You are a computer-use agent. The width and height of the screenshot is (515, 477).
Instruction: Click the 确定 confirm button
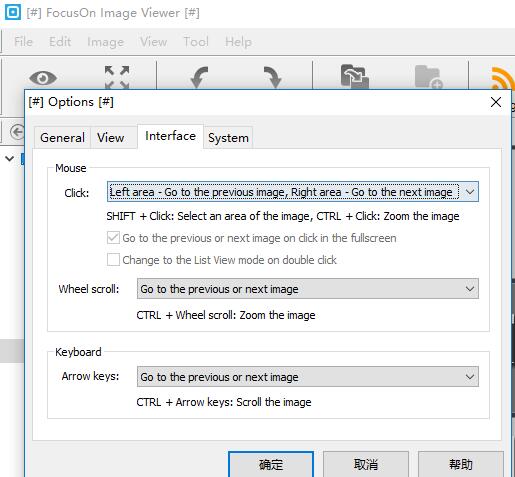pos(271,464)
